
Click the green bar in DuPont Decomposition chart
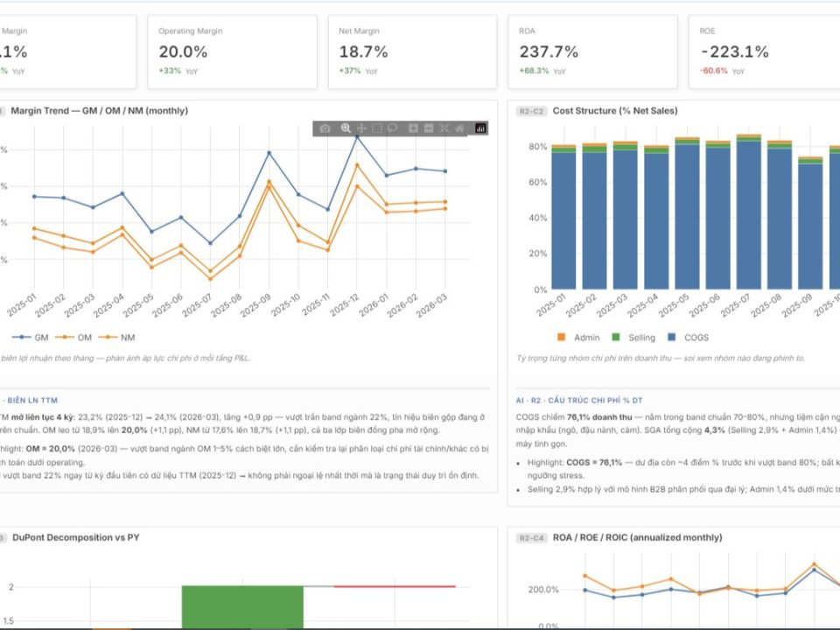pos(242,607)
